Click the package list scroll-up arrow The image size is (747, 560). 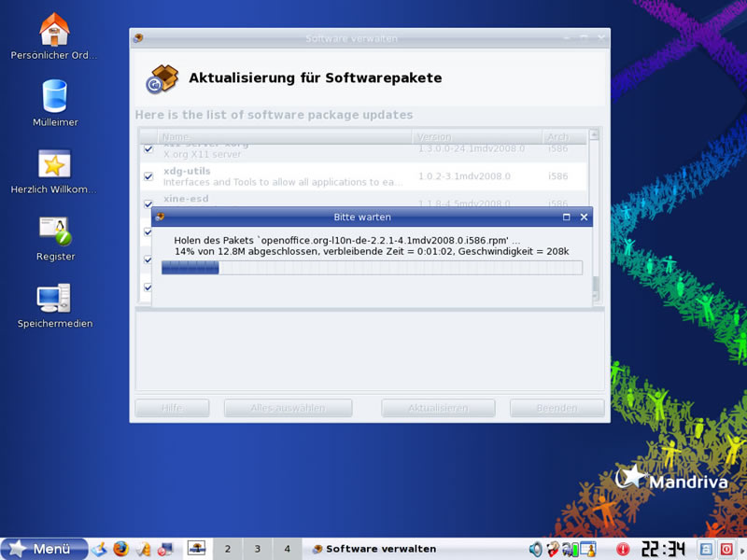[x=594, y=134]
